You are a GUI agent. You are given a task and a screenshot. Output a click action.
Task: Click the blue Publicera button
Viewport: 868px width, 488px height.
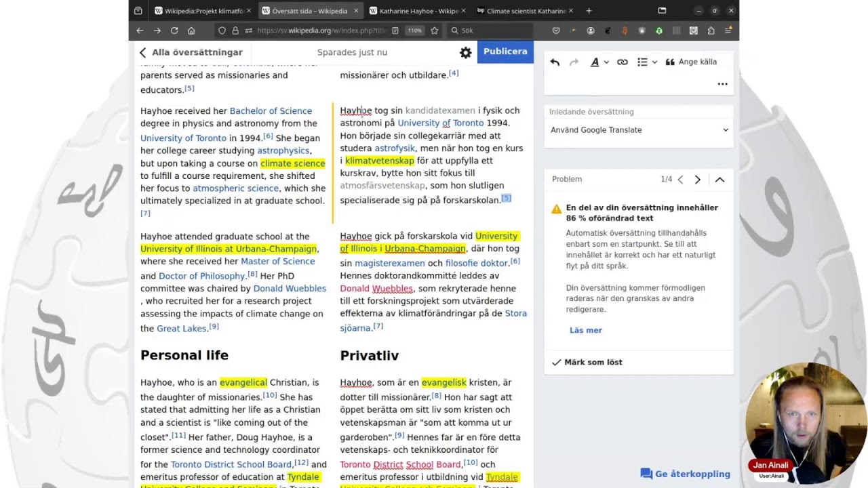click(505, 52)
